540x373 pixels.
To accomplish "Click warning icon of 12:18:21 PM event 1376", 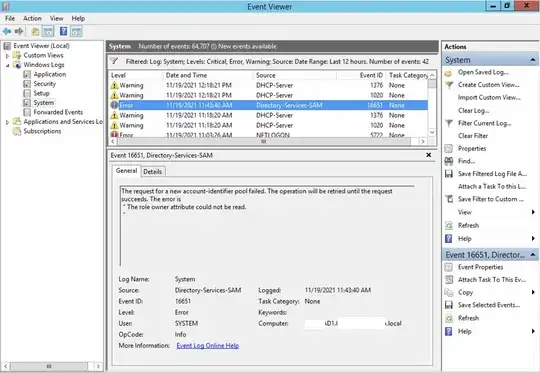I will coord(114,85).
